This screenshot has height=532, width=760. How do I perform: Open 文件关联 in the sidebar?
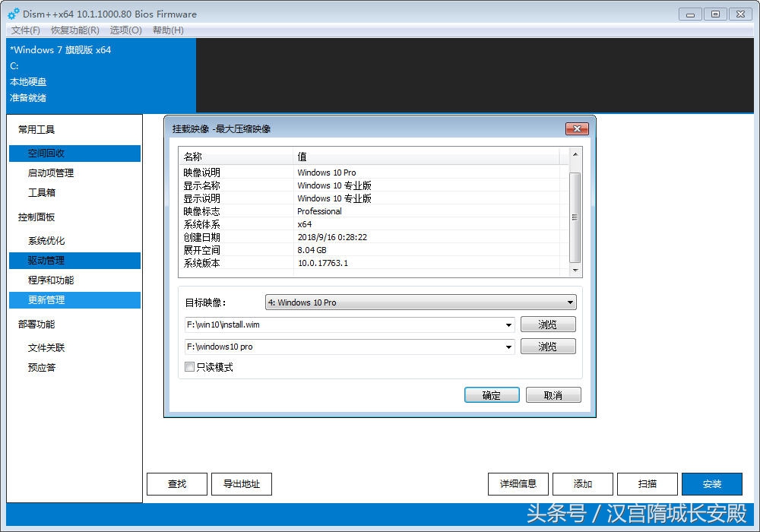click(74, 348)
